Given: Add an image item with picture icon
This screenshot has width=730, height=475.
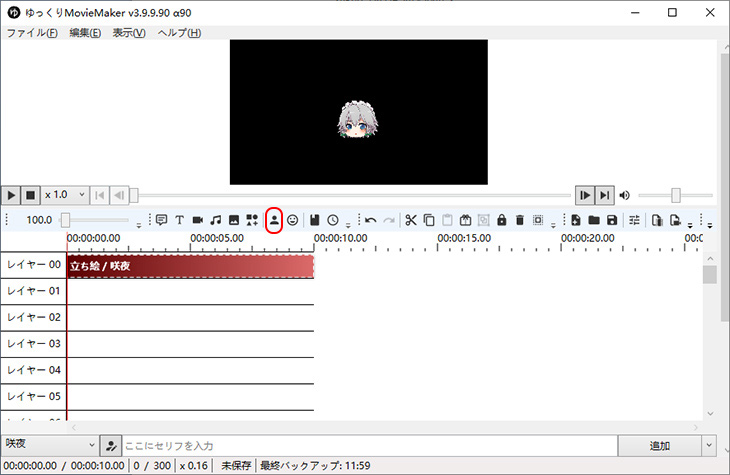Looking at the screenshot, I should pyautogui.click(x=234, y=220).
